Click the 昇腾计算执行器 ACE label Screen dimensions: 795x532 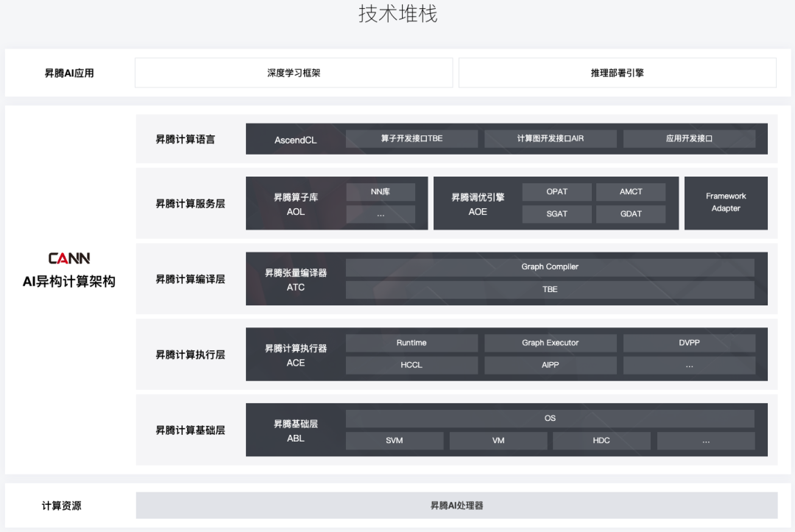(296, 355)
